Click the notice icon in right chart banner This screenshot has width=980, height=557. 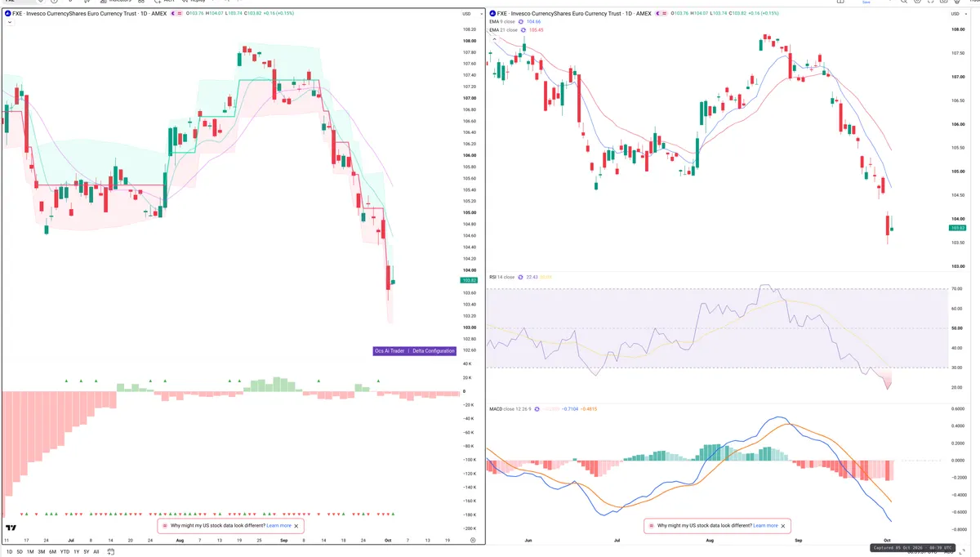click(x=652, y=526)
